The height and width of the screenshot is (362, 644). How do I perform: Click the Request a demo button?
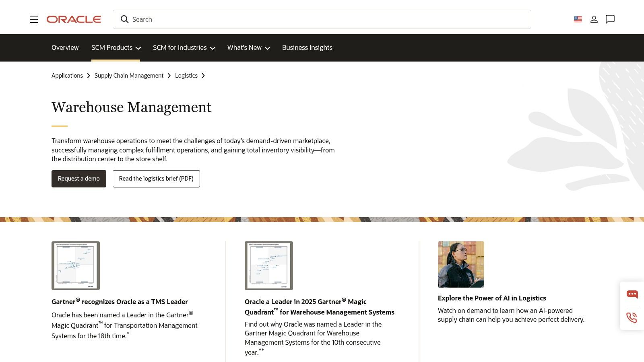tap(79, 179)
